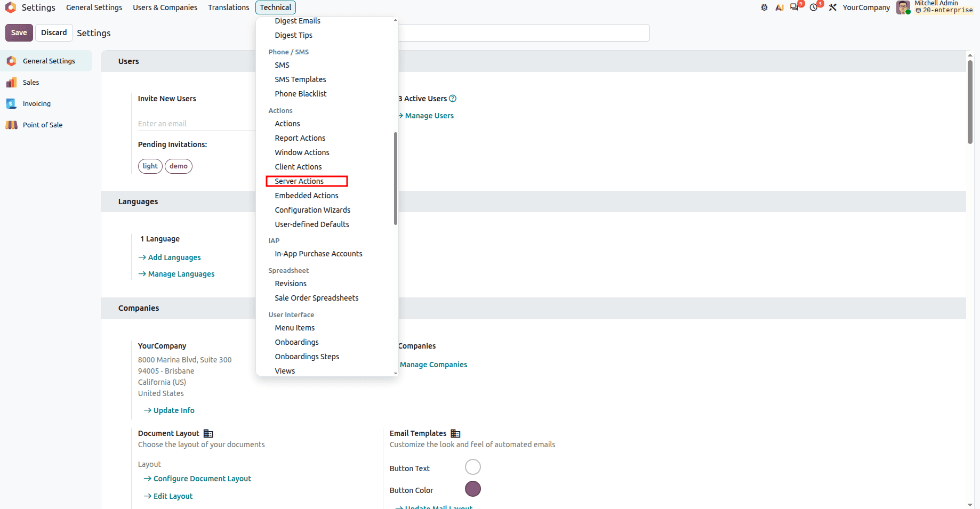This screenshot has width=980, height=509.
Task: Select Sales in settings sidebar
Action: tap(46, 82)
